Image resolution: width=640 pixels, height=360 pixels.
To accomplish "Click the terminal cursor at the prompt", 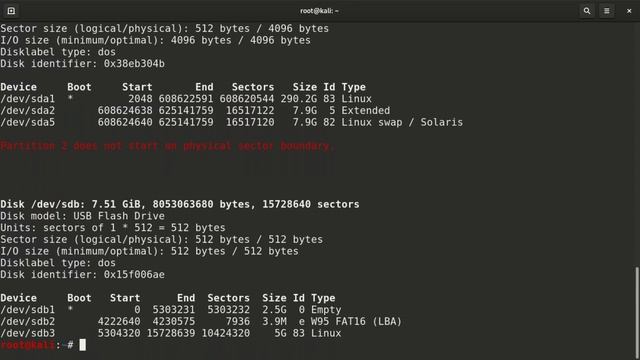I will coord(82,345).
